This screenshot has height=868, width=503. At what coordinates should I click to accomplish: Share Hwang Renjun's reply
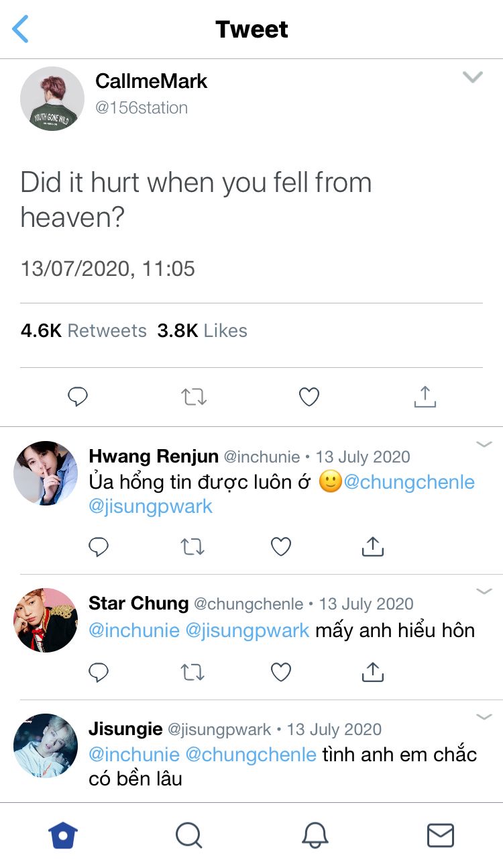[x=372, y=546]
